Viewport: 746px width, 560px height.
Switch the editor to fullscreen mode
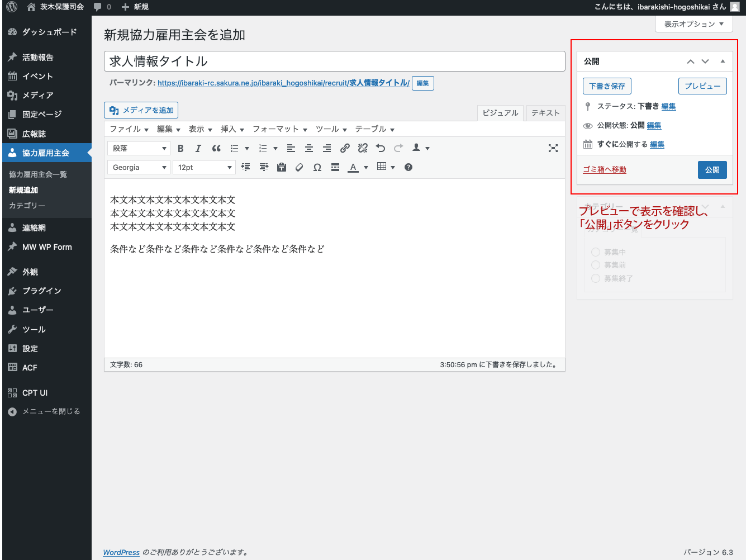pyautogui.click(x=553, y=148)
